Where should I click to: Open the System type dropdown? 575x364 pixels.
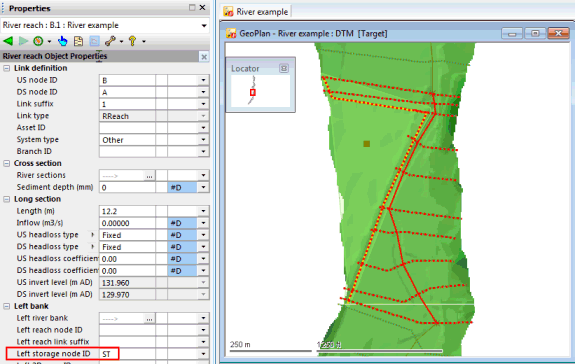pyautogui.click(x=203, y=140)
